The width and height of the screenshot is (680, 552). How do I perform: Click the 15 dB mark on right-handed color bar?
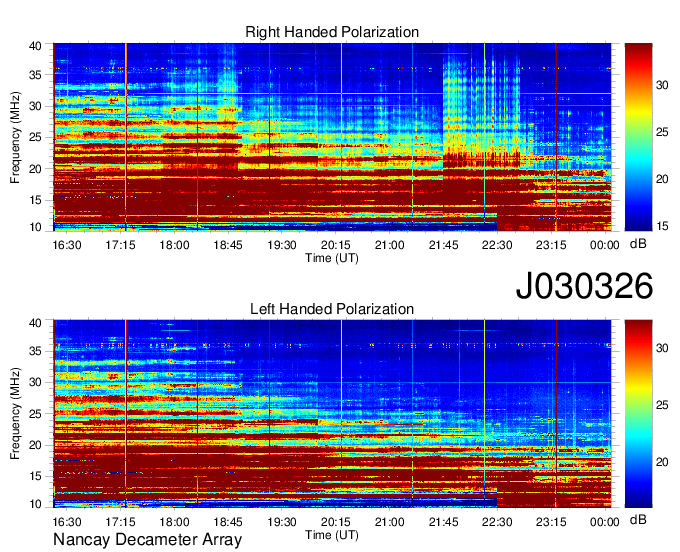pos(662,226)
